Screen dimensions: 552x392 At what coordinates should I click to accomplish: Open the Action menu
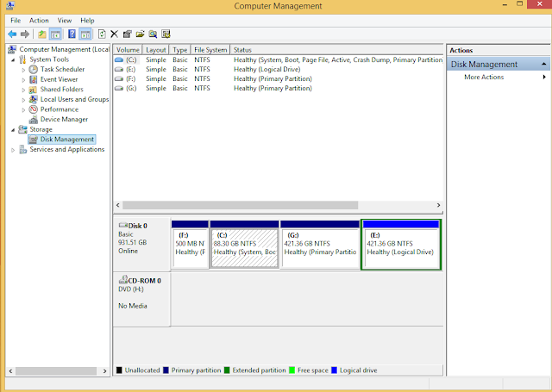pyautogui.click(x=39, y=21)
